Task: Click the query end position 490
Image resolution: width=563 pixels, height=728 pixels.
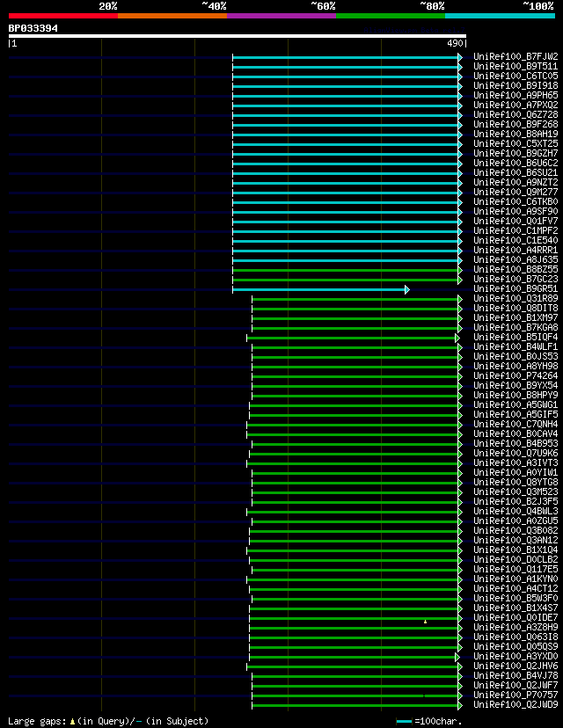Action: click(455, 43)
